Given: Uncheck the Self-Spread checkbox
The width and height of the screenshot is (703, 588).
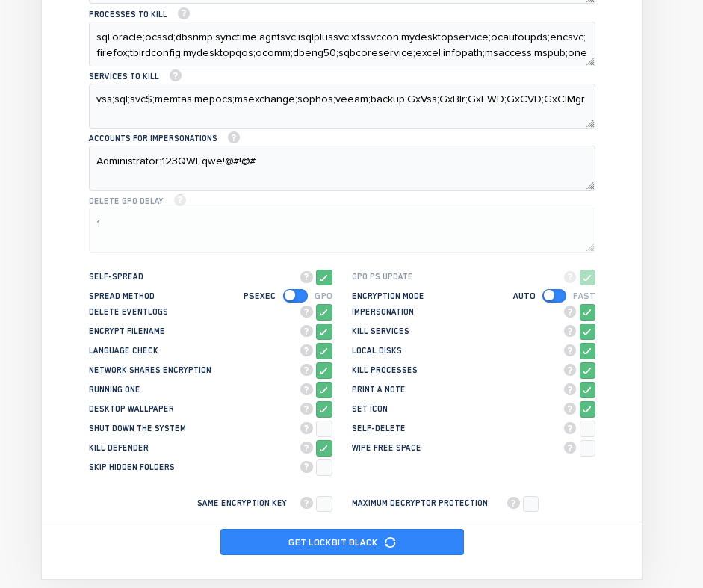Looking at the screenshot, I should [324, 278].
